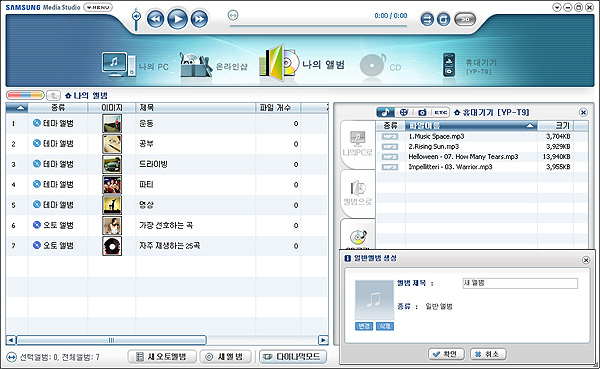The width and height of the screenshot is (600, 369).
Task: Open the 나의 PC section
Action: pyautogui.click(x=135, y=65)
